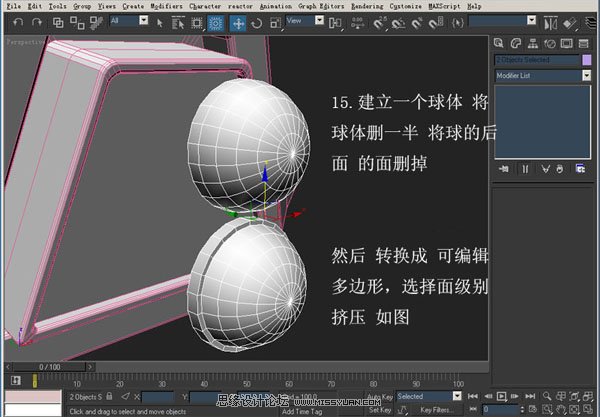Switch to the Motion command panel tab
This screenshot has width=600, height=417.
[550, 43]
